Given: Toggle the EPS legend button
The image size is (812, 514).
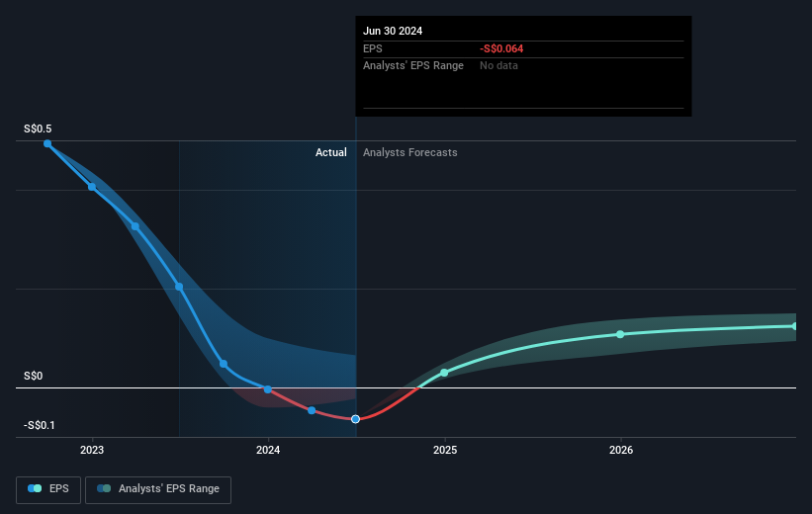Looking at the screenshot, I should point(48,489).
